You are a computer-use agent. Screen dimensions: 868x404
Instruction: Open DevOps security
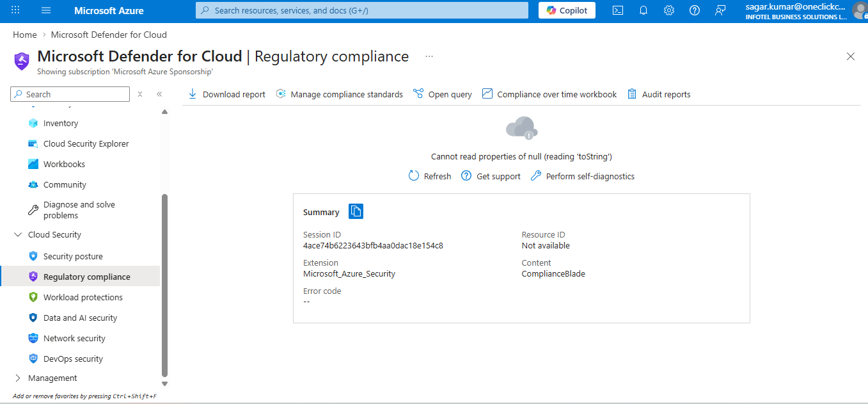click(73, 359)
